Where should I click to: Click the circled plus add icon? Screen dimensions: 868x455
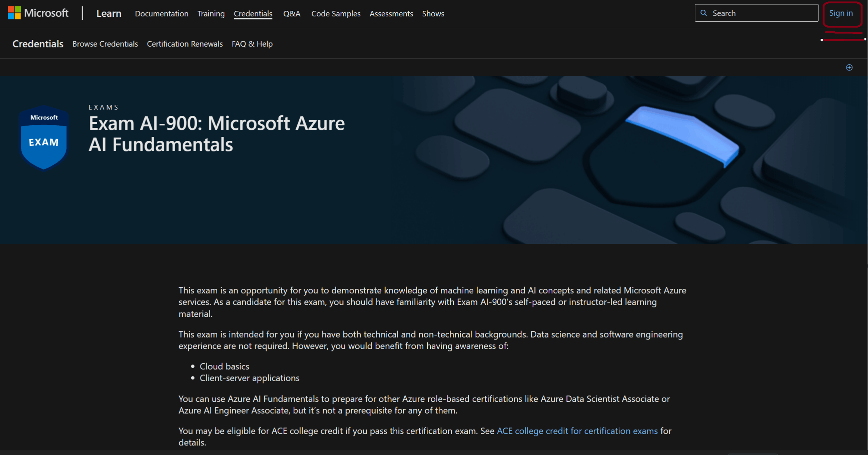849,67
